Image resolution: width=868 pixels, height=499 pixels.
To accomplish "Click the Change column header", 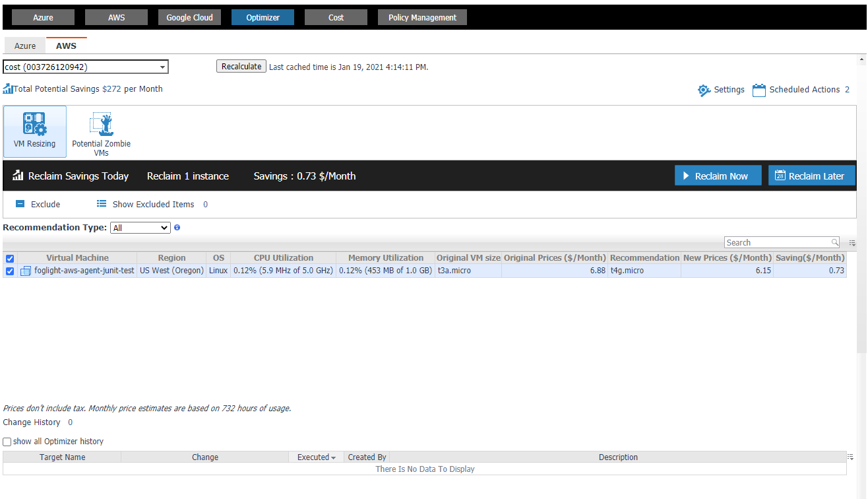I will [205, 457].
